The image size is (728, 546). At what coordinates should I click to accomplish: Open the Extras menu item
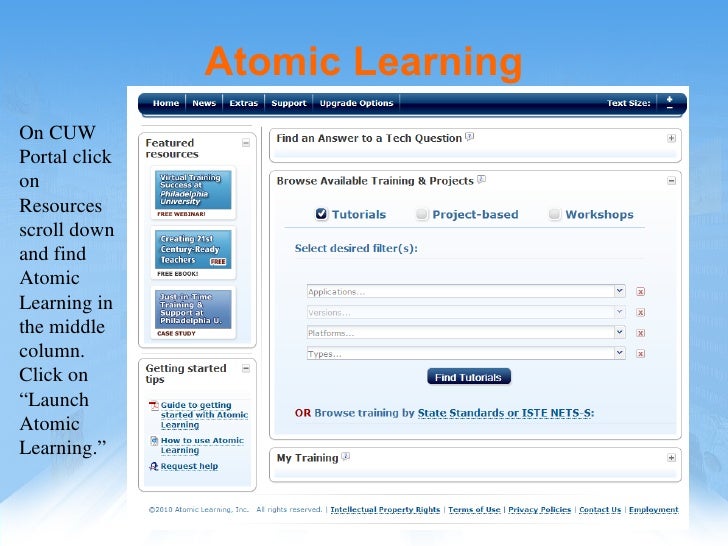(243, 103)
